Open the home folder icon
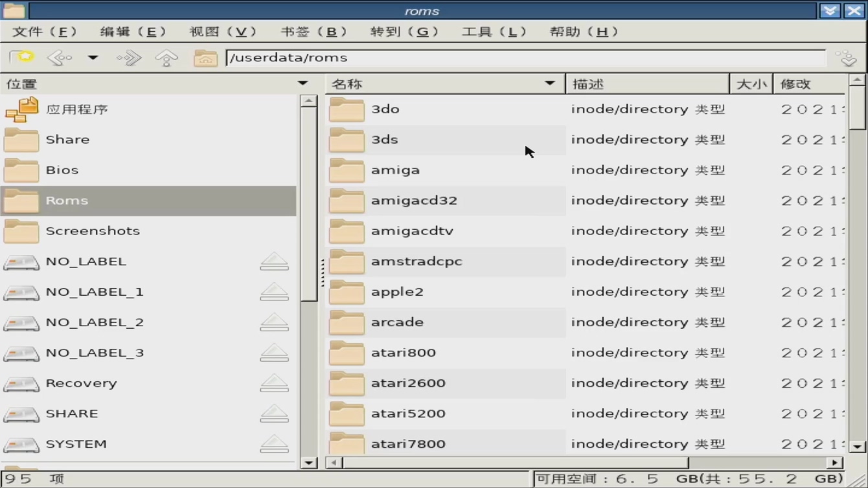Image resolution: width=868 pixels, height=488 pixels. (x=205, y=58)
